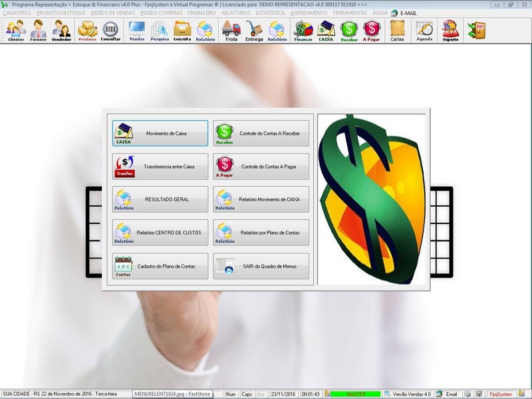The height and width of the screenshot is (399, 532).
Task: Click the dollar sign logo image
Action: pyautogui.click(x=372, y=199)
